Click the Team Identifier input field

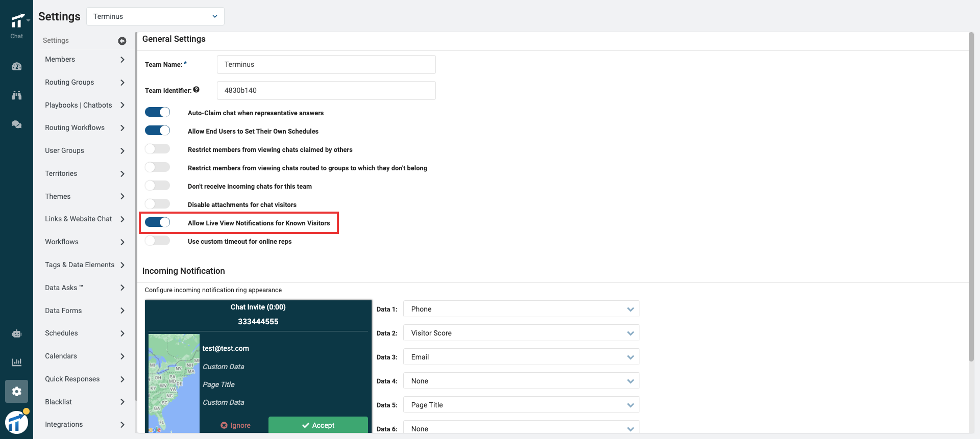pyautogui.click(x=326, y=90)
